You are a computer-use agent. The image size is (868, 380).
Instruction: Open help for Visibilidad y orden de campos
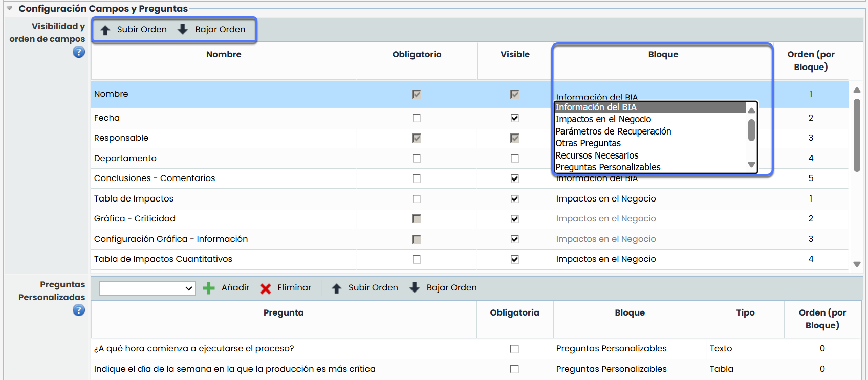(x=78, y=52)
